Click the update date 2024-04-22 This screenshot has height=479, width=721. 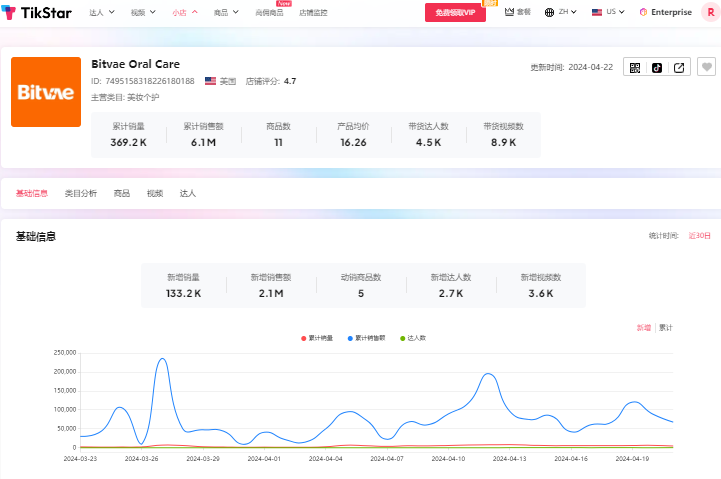(x=590, y=67)
